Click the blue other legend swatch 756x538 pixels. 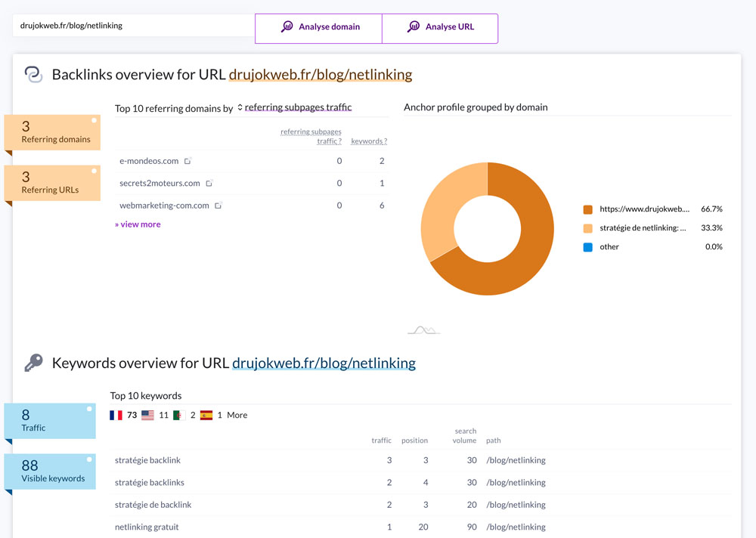coord(587,247)
